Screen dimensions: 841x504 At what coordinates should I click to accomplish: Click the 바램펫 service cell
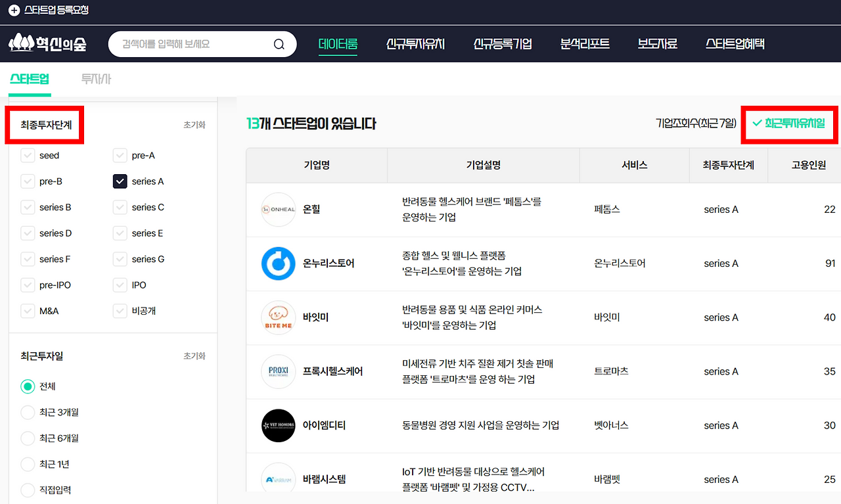coord(607,479)
